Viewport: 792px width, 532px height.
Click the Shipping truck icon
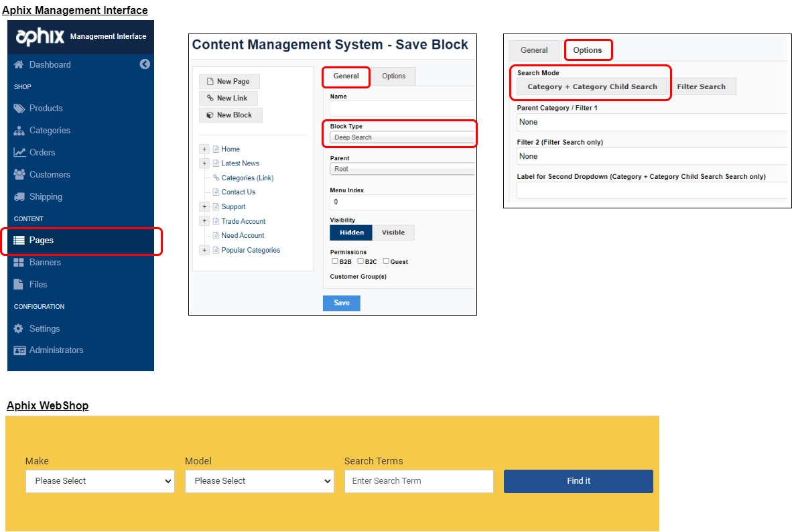point(19,196)
